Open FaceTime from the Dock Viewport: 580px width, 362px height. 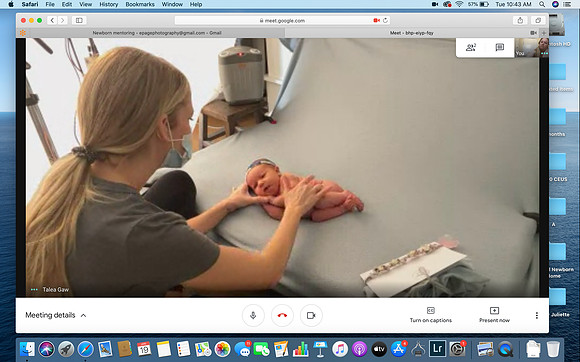pyautogui.click(x=262, y=349)
